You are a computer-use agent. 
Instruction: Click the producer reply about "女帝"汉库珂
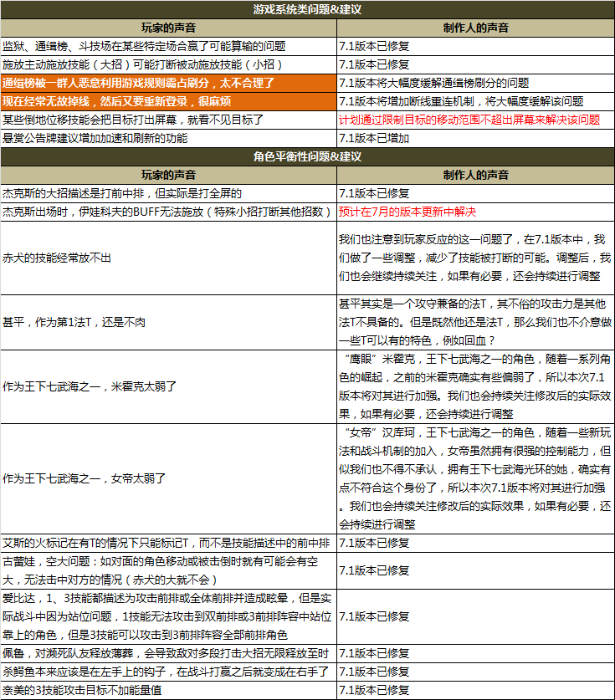474,478
